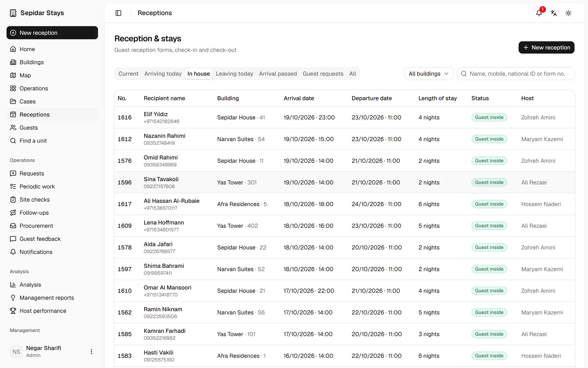Screen dimensions: 588x368
Task: Show the All receptions tab
Action: coord(352,74)
